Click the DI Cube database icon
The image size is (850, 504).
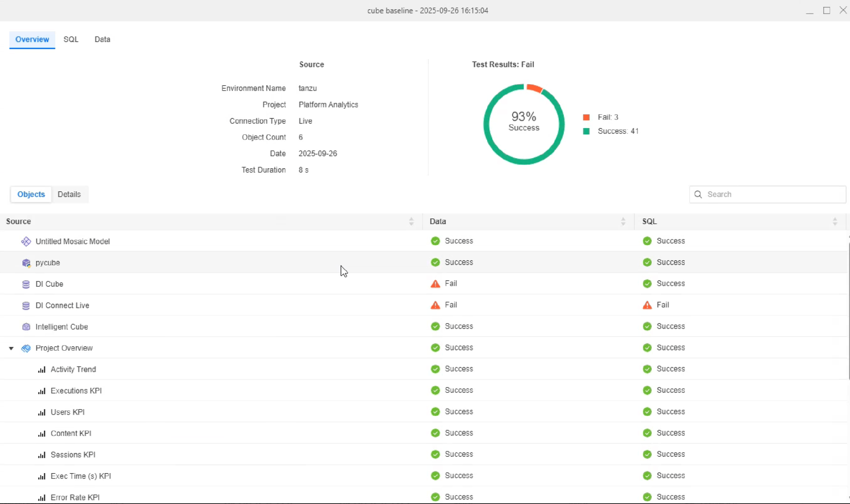click(26, 284)
